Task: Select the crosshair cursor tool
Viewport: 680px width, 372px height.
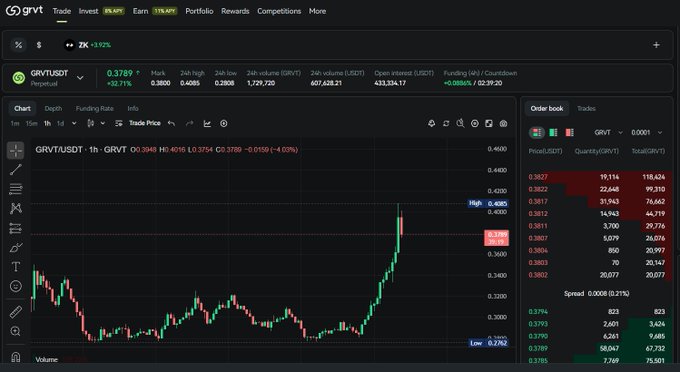Action: click(16, 150)
